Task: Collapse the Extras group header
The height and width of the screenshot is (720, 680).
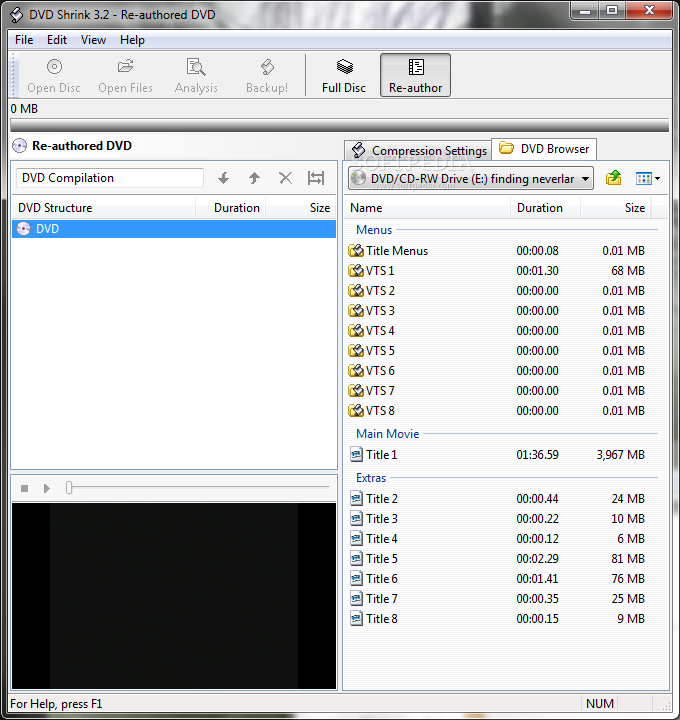Action: coord(371,478)
